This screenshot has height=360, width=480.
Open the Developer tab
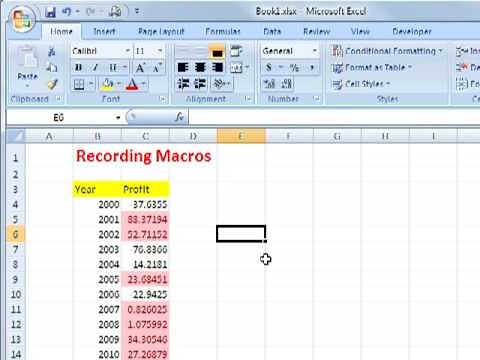(412, 32)
